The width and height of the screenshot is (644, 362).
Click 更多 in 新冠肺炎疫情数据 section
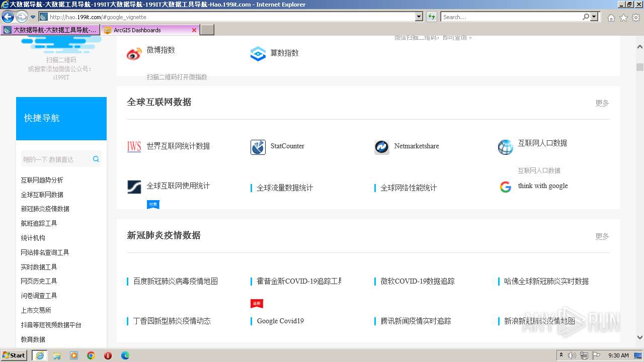coord(602,236)
